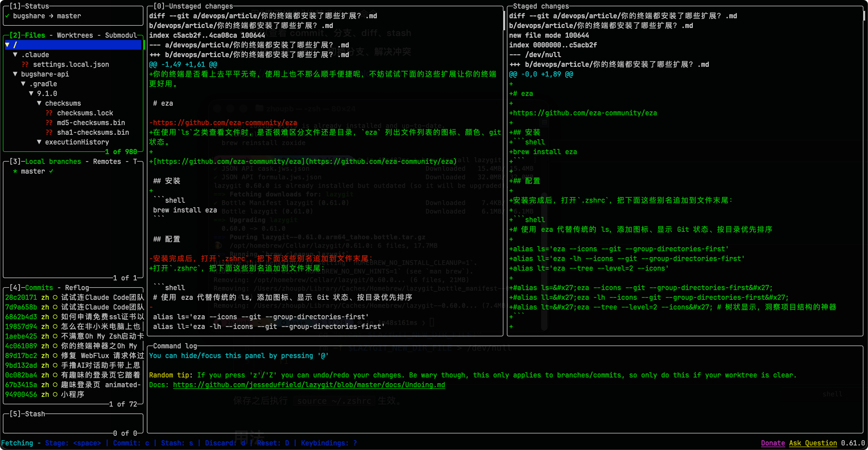Collapse the bugshare-api directory triangle
This screenshot has width=868, height=450.
15,74
